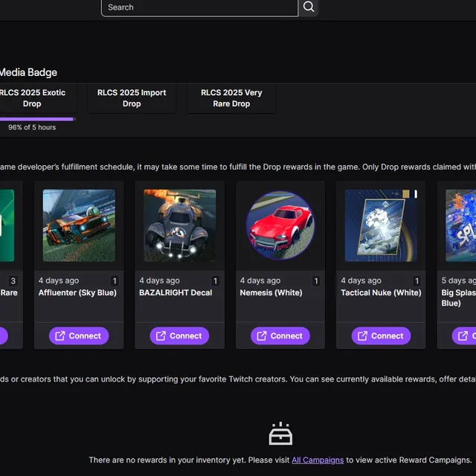Click the empty inventory chest icon
The width and height of the screenshot is (476, 476).
click(x=280, y=434)
